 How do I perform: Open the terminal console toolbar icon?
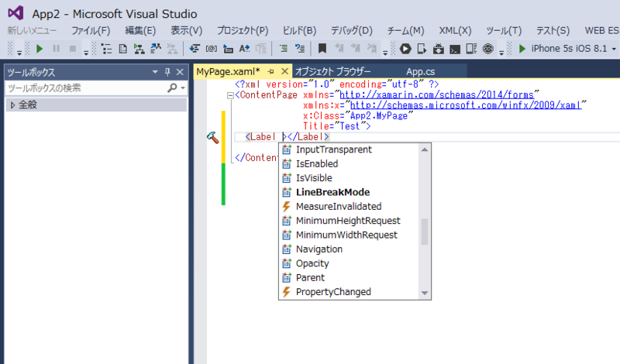point(455,50)
